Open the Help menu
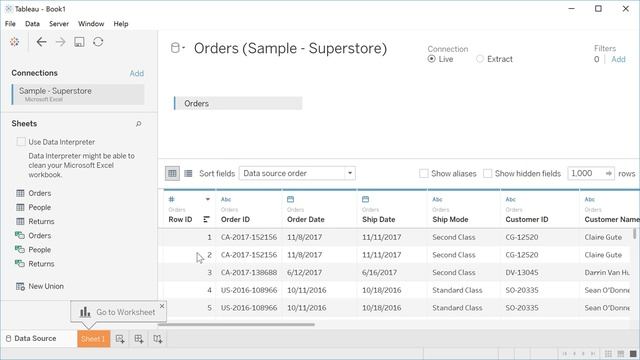 coord(121,24)
